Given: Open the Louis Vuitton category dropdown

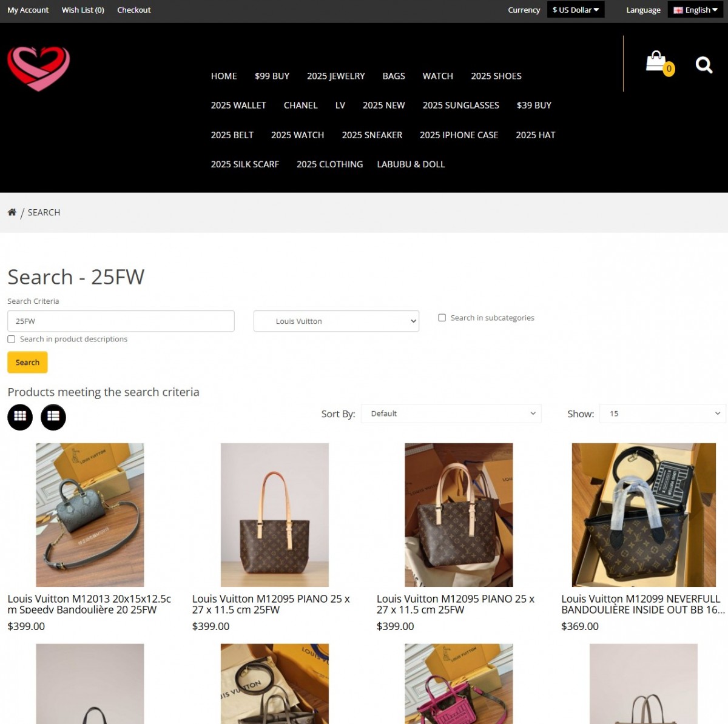Looking at the screenshot, I should click(x=336, y=321).
